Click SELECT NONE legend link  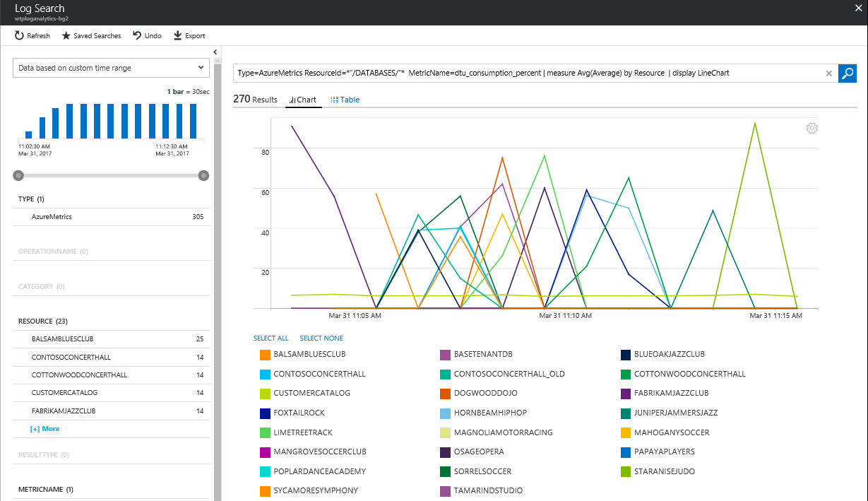click(x=321, y=338)
